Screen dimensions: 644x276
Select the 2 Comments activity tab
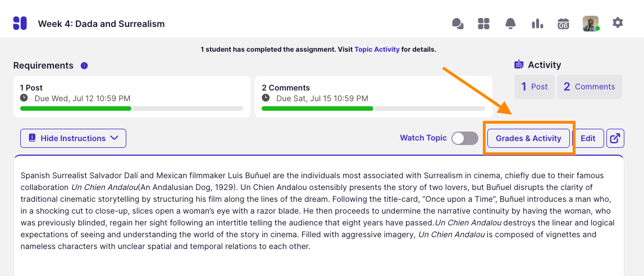589,87
